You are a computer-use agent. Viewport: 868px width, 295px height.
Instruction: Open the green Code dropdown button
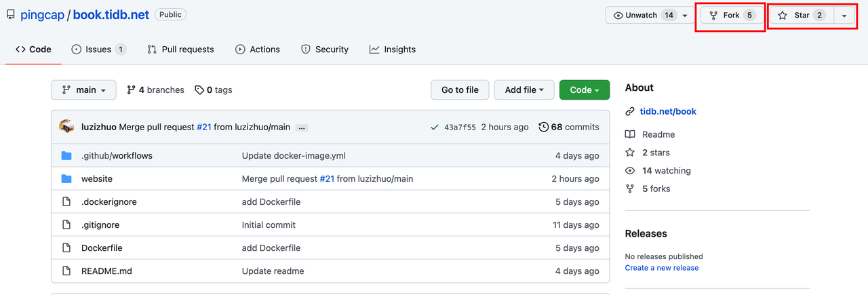[584, 90]
